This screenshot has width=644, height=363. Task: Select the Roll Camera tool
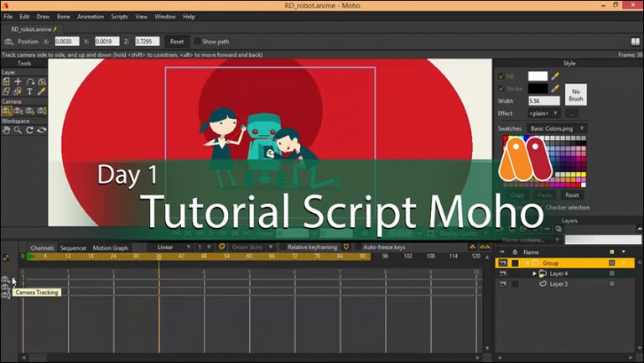coord(29,111)
